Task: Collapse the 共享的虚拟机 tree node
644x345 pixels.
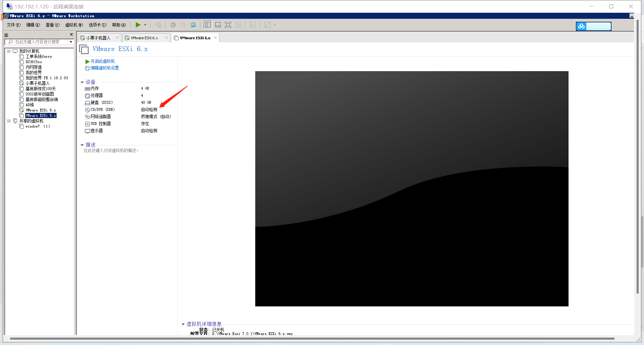Action: click(9, 121)
